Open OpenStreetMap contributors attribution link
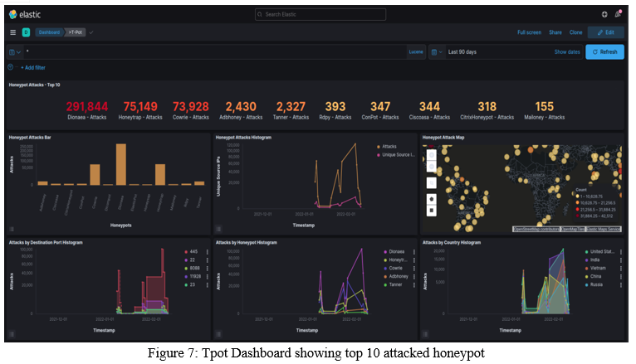 (536, 229)
